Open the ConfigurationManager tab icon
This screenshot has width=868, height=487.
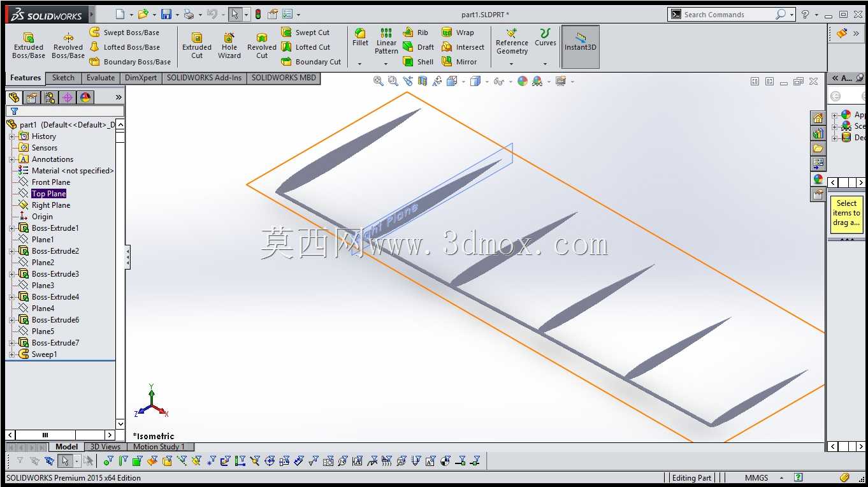click(49, 98)
